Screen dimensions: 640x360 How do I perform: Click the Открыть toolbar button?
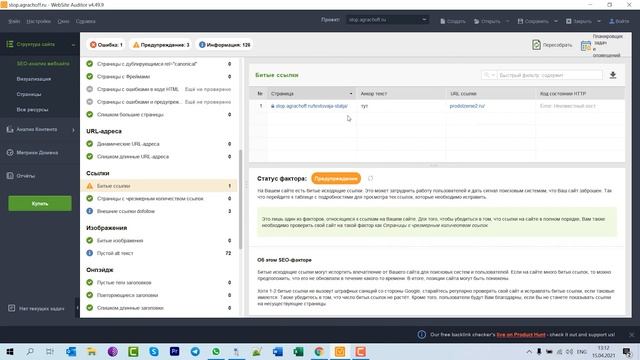click(x=487, y=21)
